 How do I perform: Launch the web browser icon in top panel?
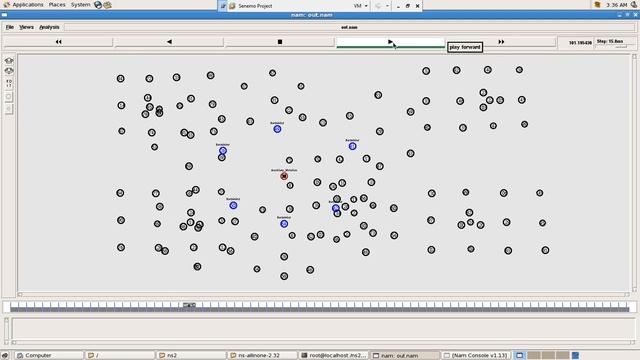(98, 5)
